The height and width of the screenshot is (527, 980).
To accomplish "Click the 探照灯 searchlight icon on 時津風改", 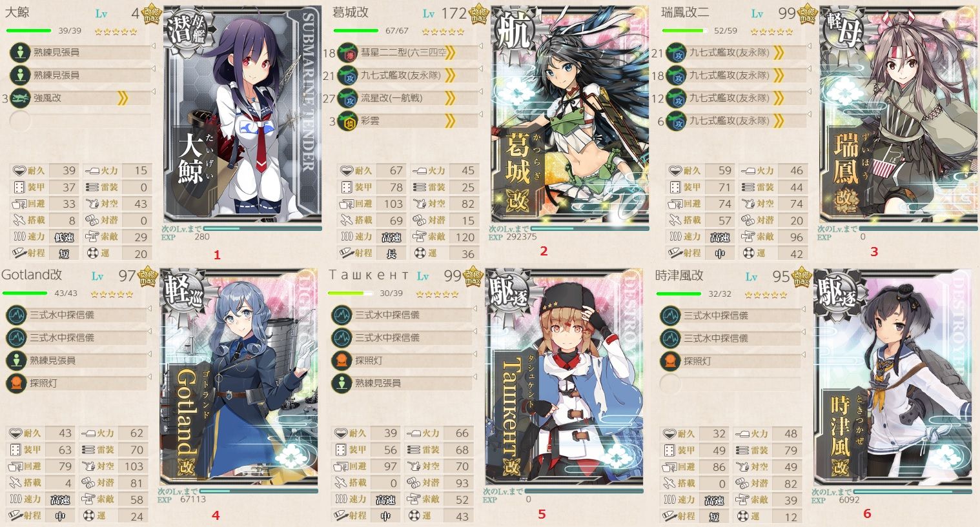I will pyautogui.click(x=670, y=361).
